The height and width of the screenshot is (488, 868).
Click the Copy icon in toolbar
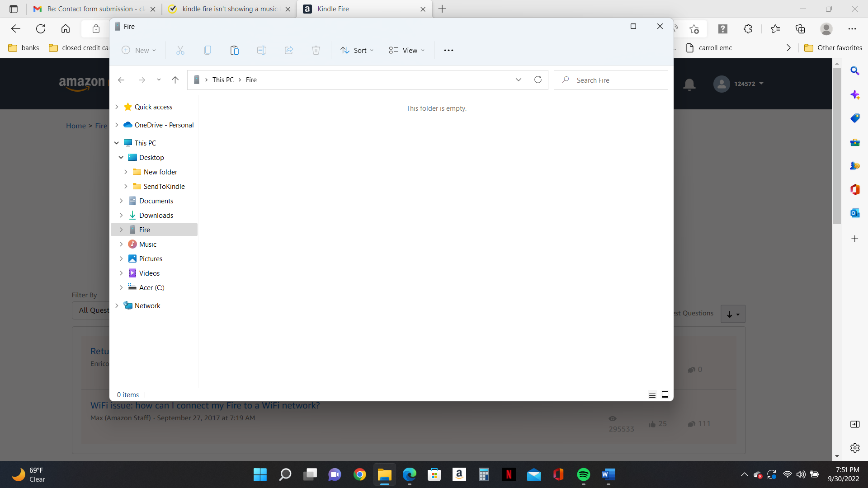pos(207,50)
